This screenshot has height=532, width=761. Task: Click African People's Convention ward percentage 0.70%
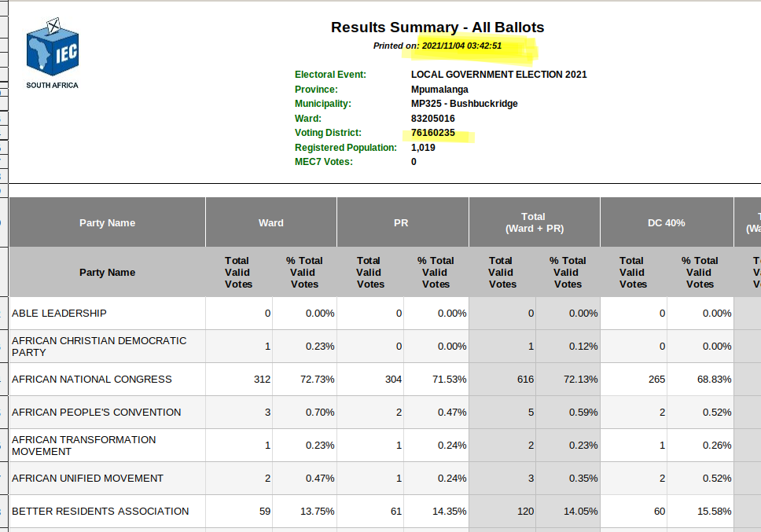click(x=320, y=413)
